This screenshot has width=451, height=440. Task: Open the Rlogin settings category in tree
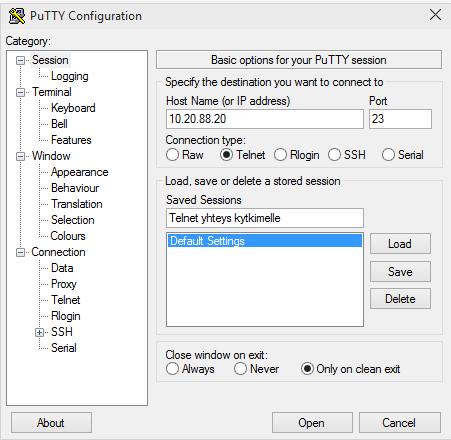66,316
